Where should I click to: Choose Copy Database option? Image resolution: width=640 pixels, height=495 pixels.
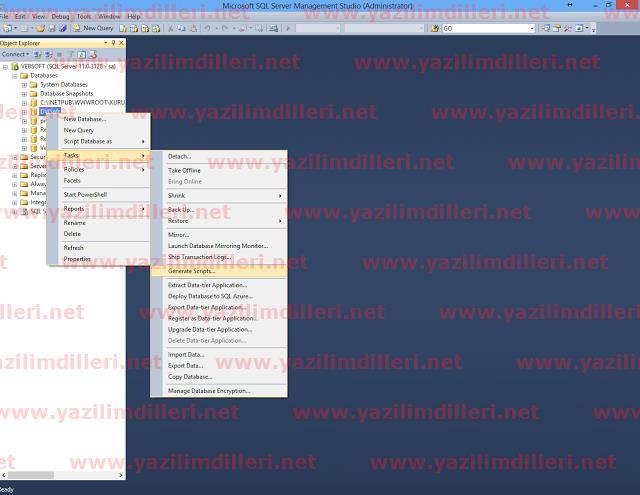(219, 377)
